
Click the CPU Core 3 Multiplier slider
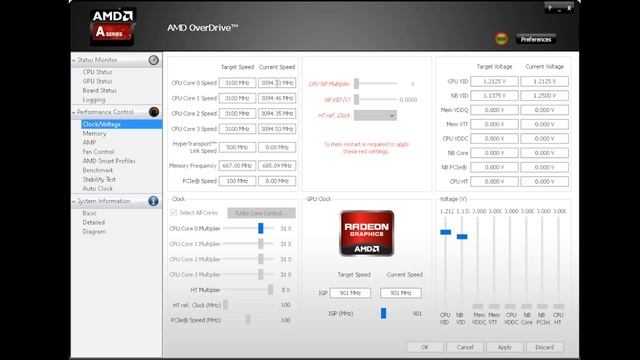pyautogui.click(x=260, y=275)
